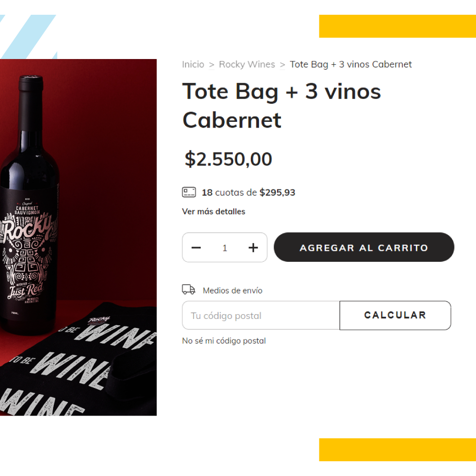The height and width of the screenshot is (476, 476).
Task: Click the Calcular shipping button
Action: pos(395,315)
